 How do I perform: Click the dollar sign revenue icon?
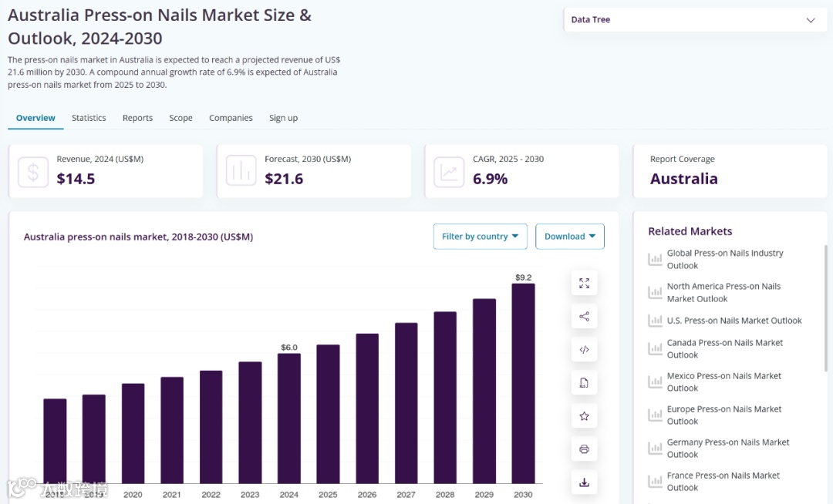click(33, 171)
